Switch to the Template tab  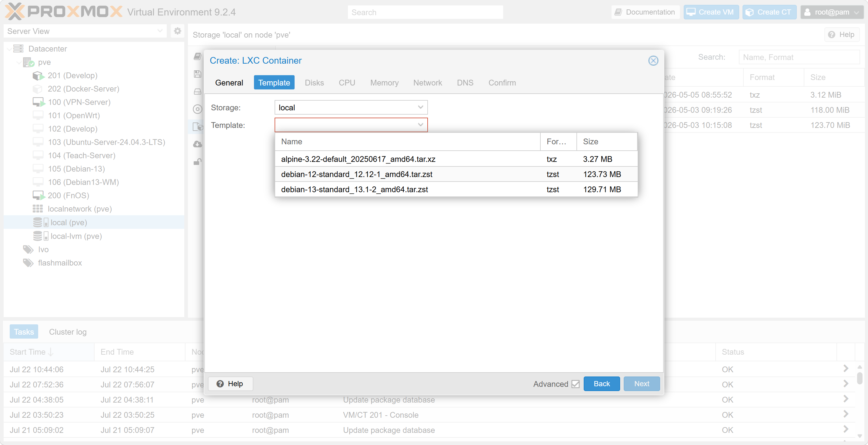point(274,82)
